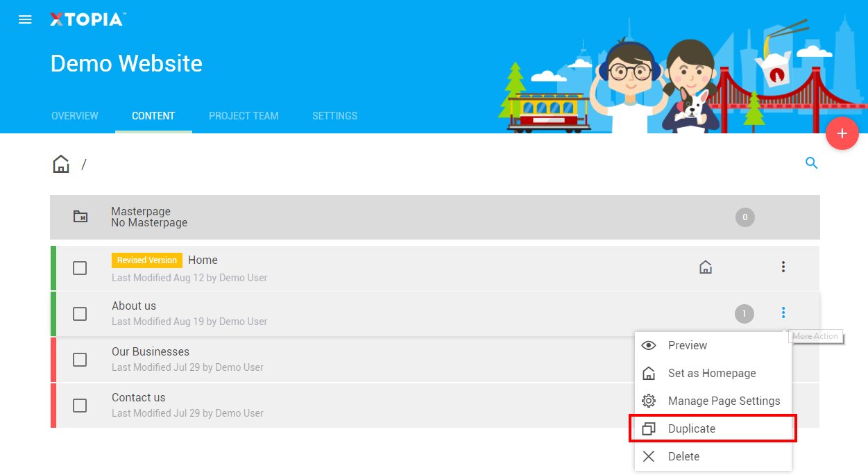
Task: Choose Set as Homepage option
Action: pyautogui.click(x=711, y=373)
